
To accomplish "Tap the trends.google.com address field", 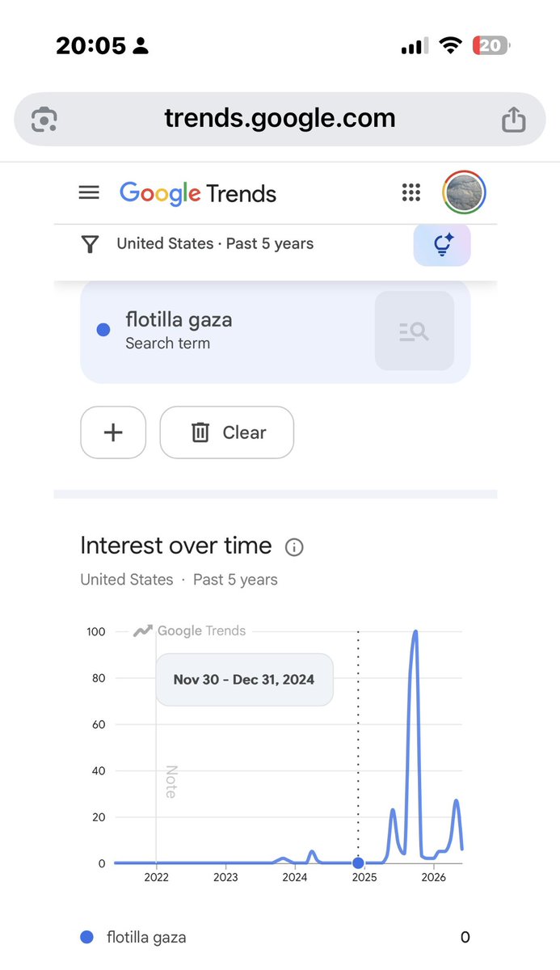I will (280, 119).
